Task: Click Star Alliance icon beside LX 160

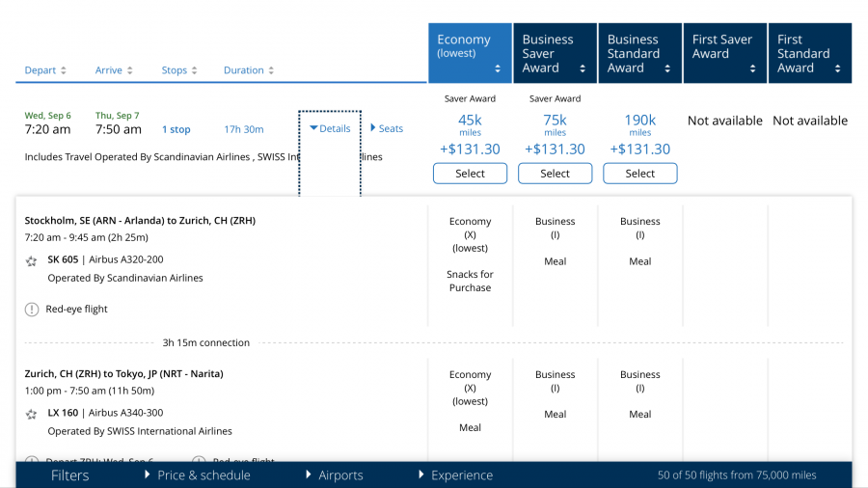Action: (31, 414)
